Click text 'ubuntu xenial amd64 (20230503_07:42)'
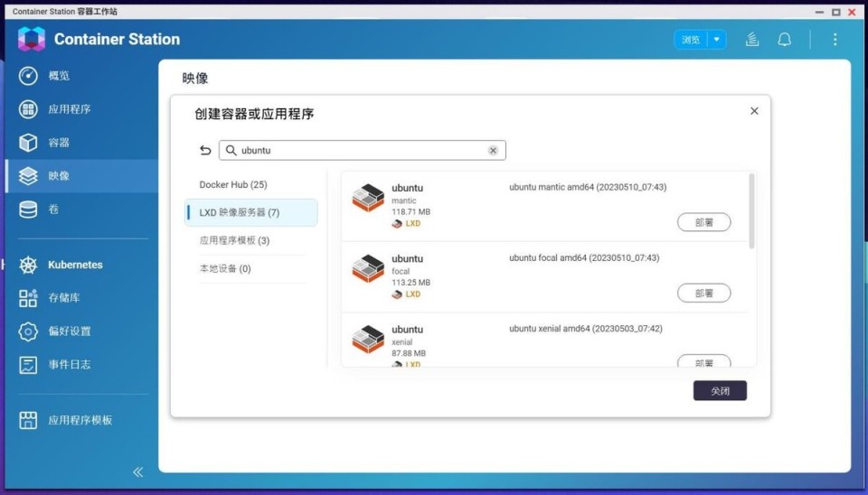Image resolution: width=868 pixels, height=495 pixels. tap(586, 329)
